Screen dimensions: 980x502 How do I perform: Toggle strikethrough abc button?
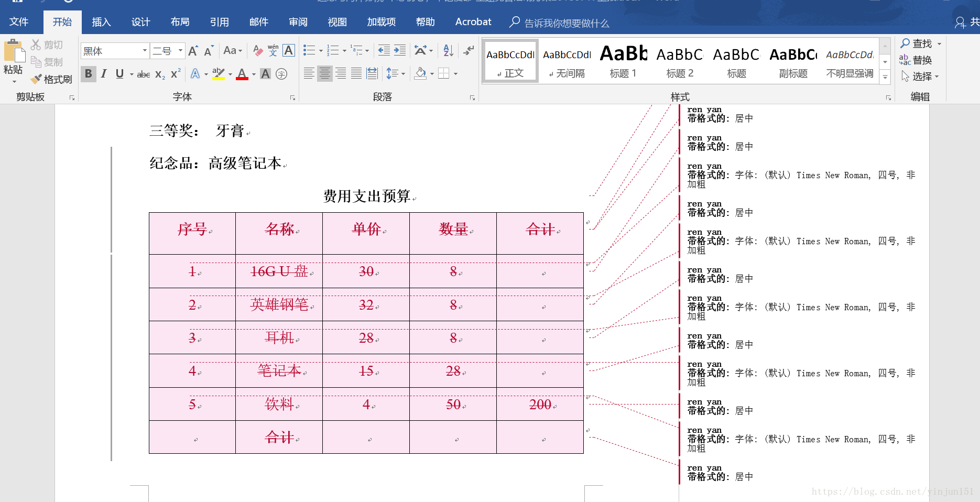[144, 74]
